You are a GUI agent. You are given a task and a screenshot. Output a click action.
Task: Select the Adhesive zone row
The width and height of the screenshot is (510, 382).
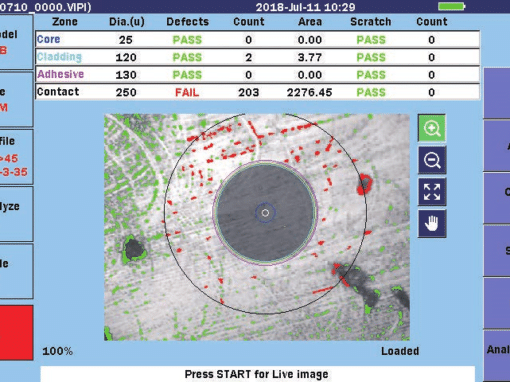click(x=257, y=74)
